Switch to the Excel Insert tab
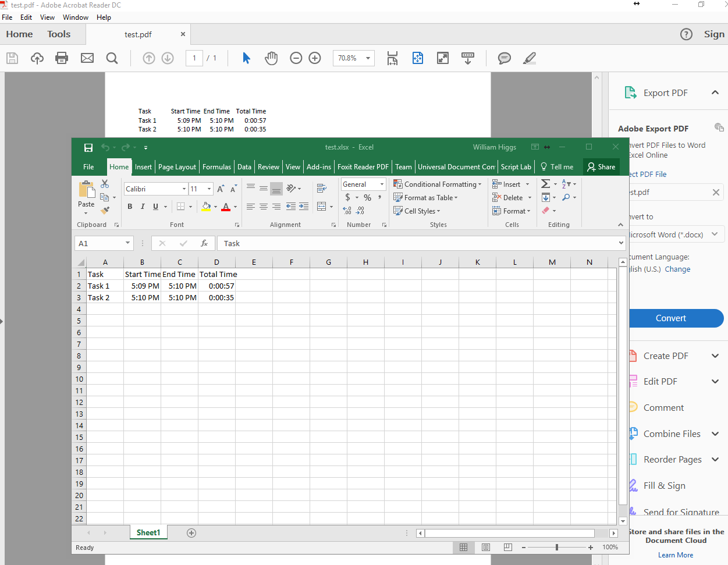Viewport: 728px width, 565px height. click(x=143, y=167)
